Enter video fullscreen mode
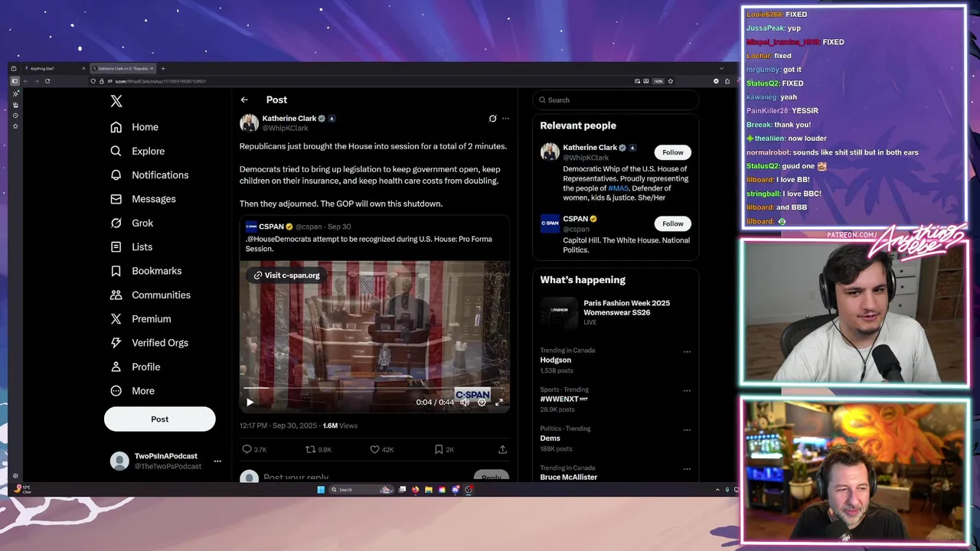The width and height of the screenshot is (980, 551). (499, 402)
